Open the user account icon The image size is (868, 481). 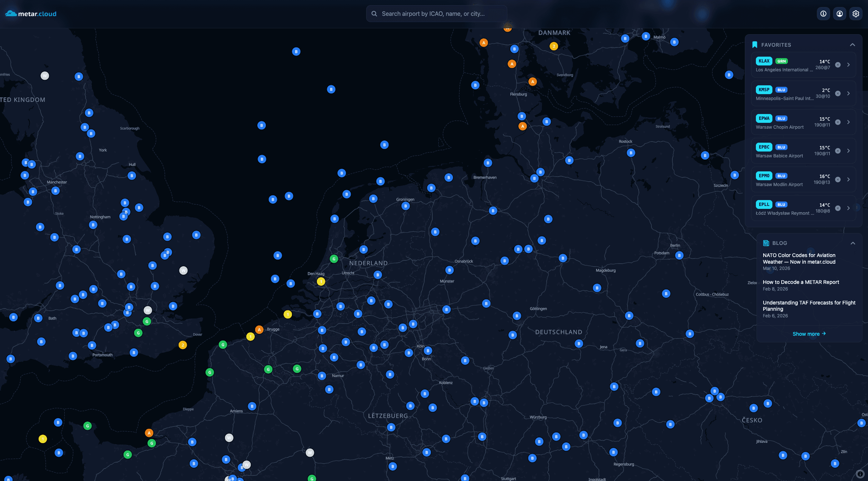839,14
